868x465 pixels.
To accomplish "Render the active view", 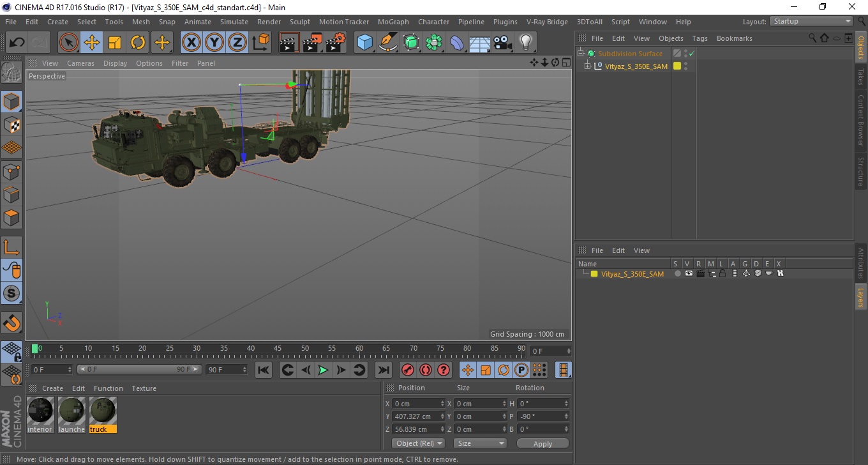I will point(290,43).
